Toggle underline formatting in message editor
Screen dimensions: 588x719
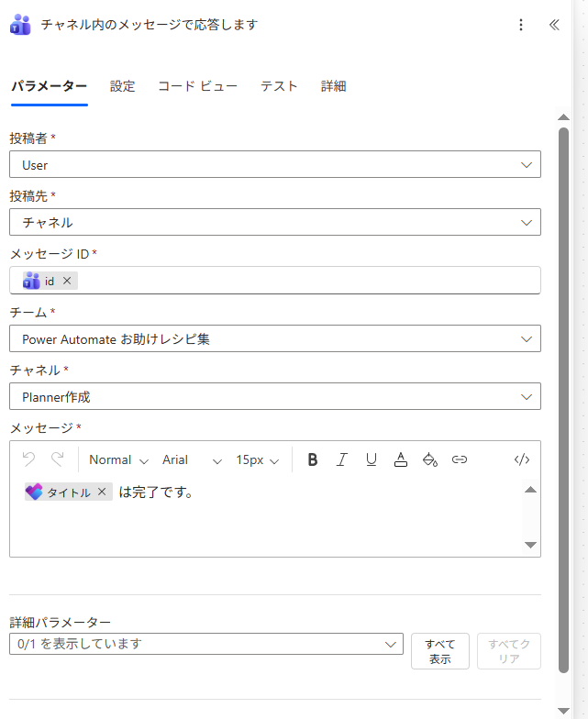pyautogui.click(x=371, y=459)
